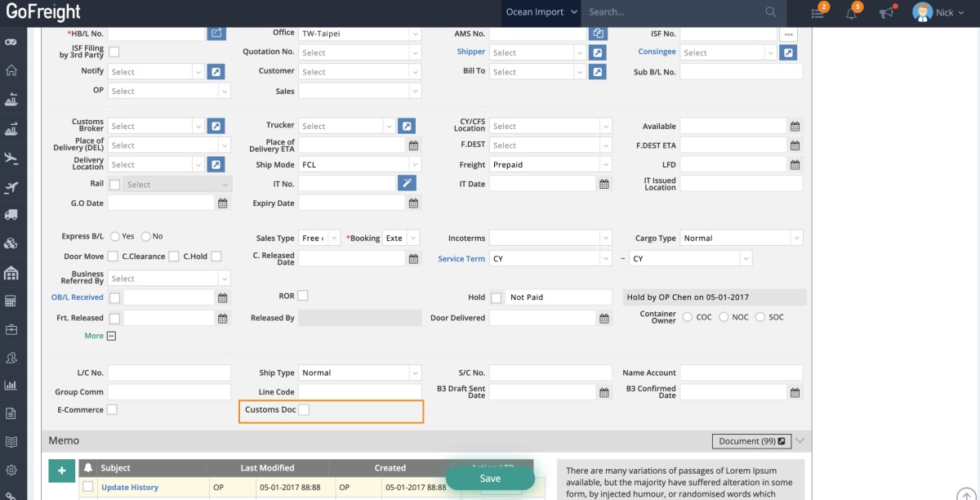Open the truck module in sidebar
Viewport: 980px width, 500px height.
pos(11,215)
